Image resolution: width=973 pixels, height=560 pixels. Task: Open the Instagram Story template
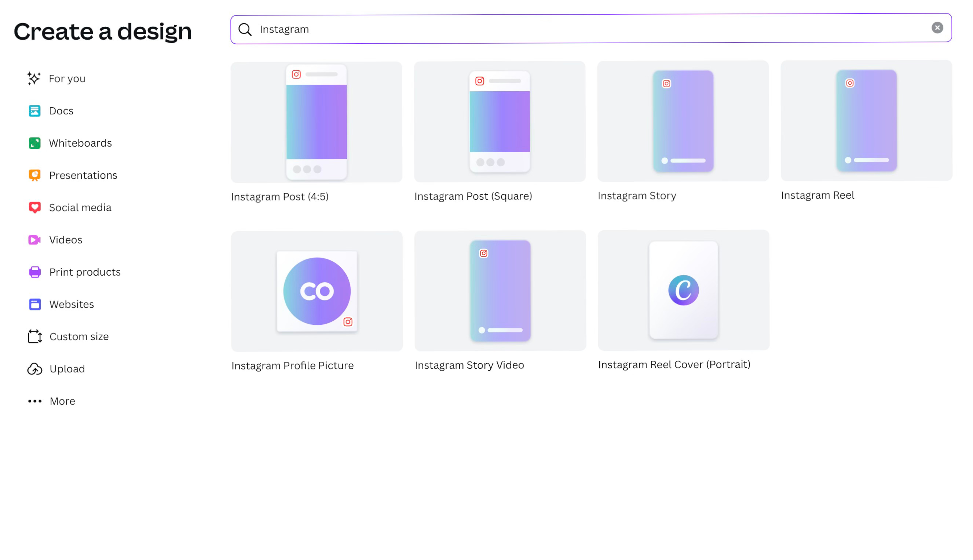(x=683, y=121)
